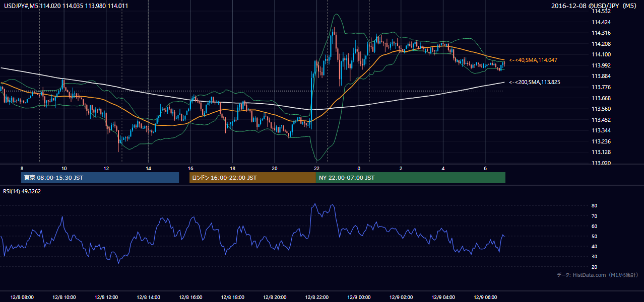Click the 12/8 10:00 time axis label

(64, 297)
